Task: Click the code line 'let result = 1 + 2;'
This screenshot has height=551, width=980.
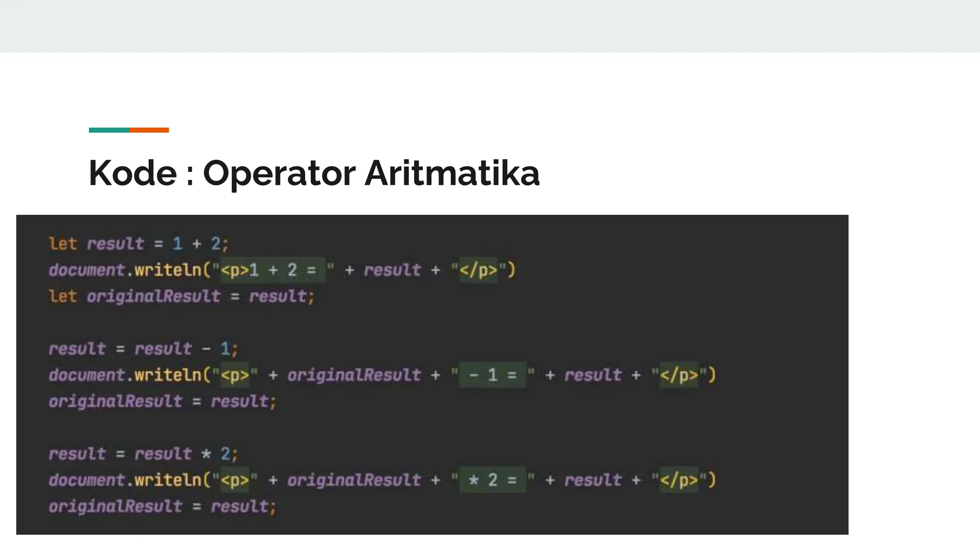Action: (x=139, y=244)
